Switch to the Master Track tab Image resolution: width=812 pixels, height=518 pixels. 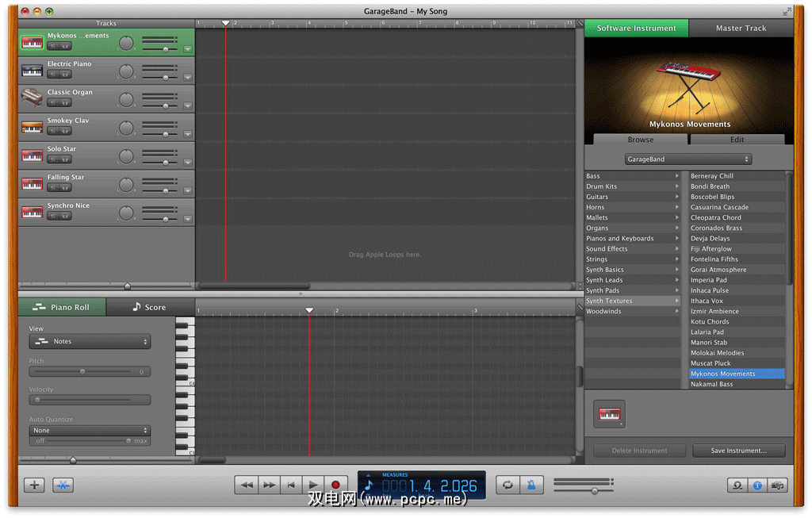point(740,29)
